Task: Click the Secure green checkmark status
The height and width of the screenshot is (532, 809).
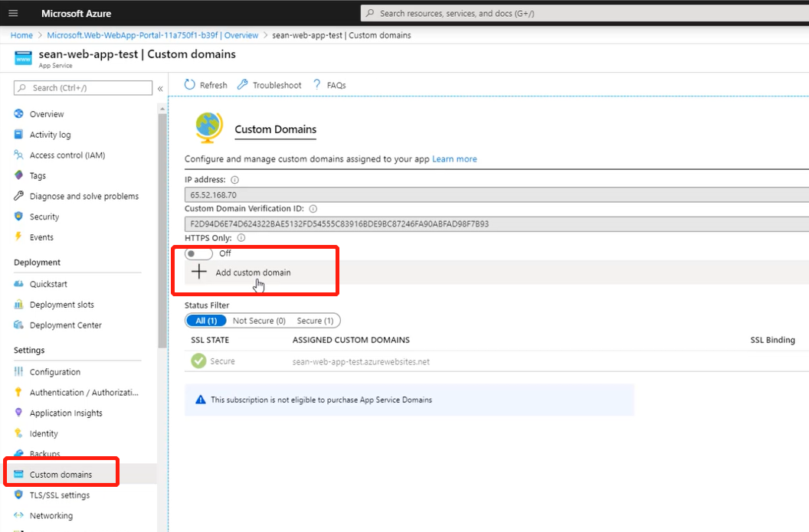Action: 198,361
